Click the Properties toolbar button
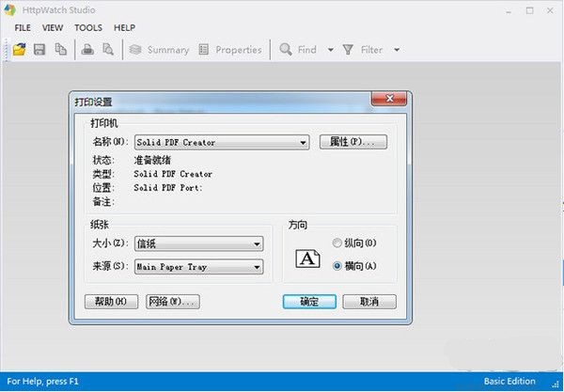Viewport: 564px width, 392px height. pos(230,50)
